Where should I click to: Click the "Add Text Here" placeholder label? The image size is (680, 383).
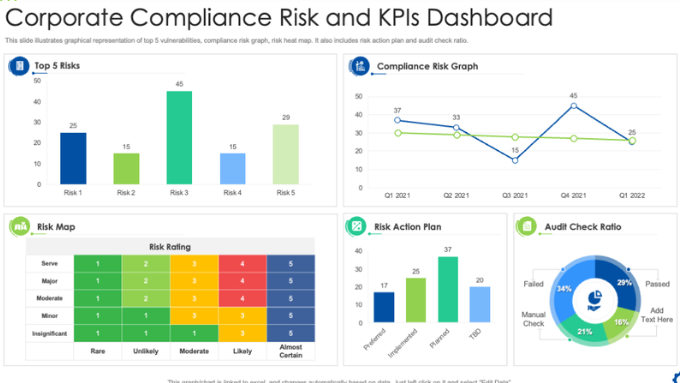tap(657, 315)
